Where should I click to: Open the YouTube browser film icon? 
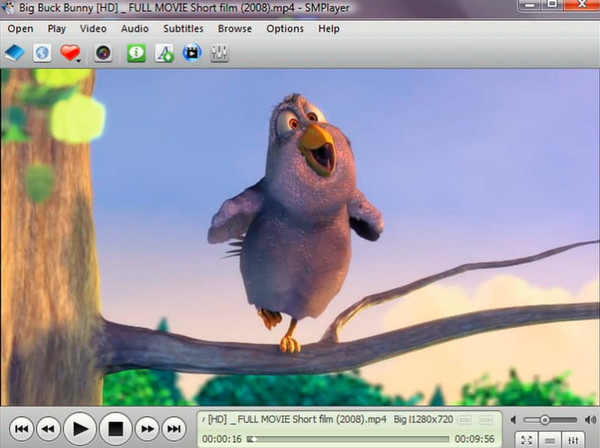coord(192,53)
